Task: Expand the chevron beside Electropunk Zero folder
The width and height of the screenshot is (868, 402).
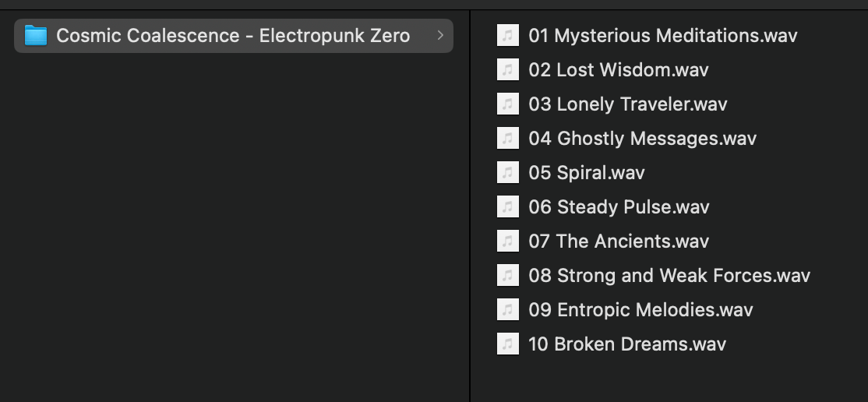Action: 441,35
